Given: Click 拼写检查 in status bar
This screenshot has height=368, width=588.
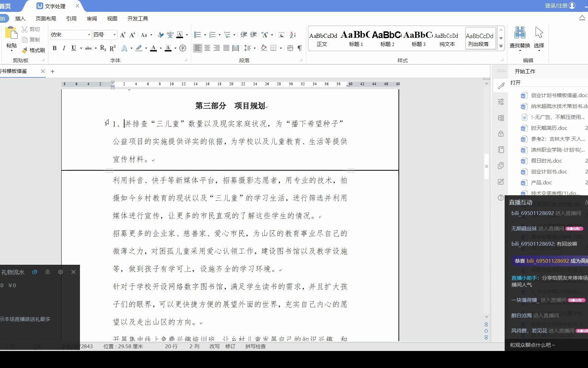Looking at the screenshot, I should pos(256,346).
